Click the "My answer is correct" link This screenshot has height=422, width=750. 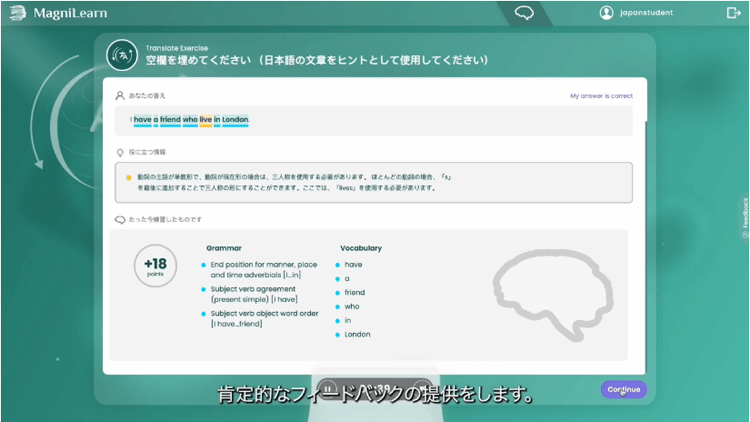coord(601,96)
